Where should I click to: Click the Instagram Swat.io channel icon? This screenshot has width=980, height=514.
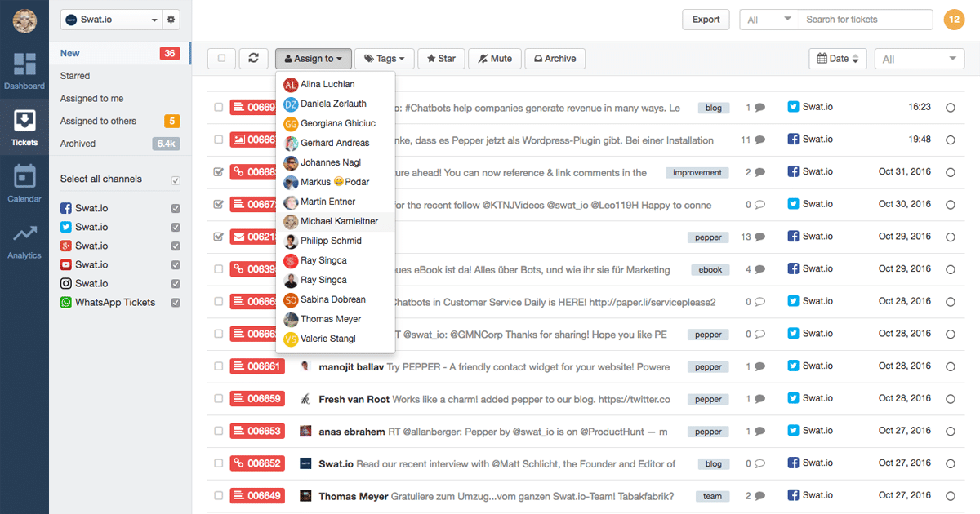(66, 283)
